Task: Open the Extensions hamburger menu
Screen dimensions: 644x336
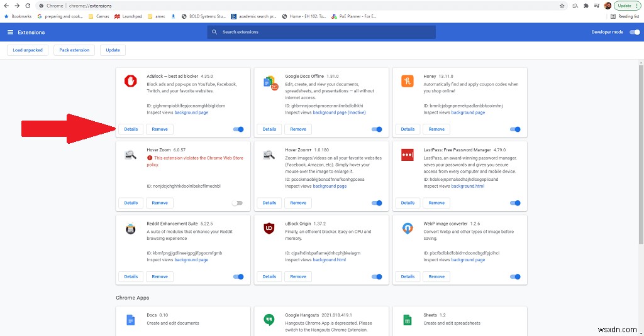Action: point(10,32)
